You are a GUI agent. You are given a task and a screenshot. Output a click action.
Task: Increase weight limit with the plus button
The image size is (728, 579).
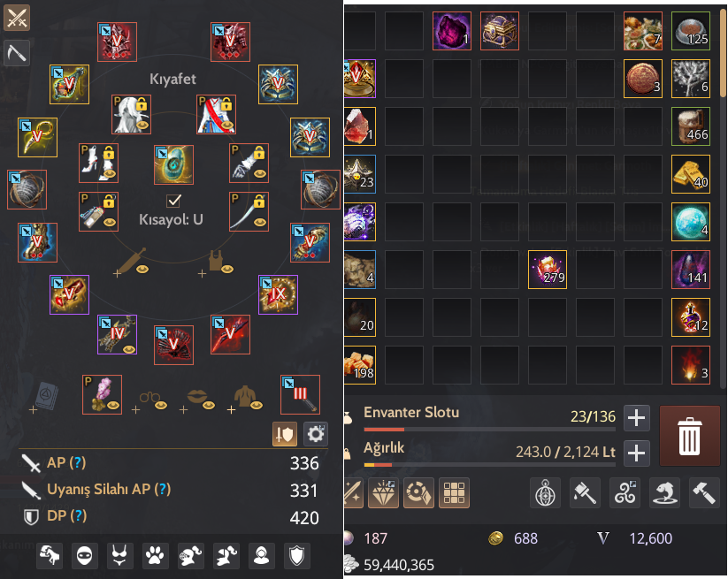click(x=637, y=453)
